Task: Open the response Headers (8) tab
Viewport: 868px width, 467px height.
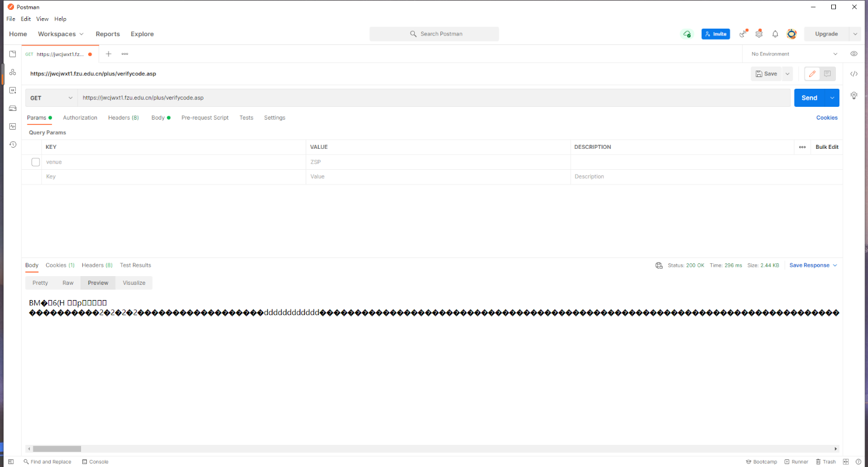Action: pyautogui.click(x=97, y=265)
